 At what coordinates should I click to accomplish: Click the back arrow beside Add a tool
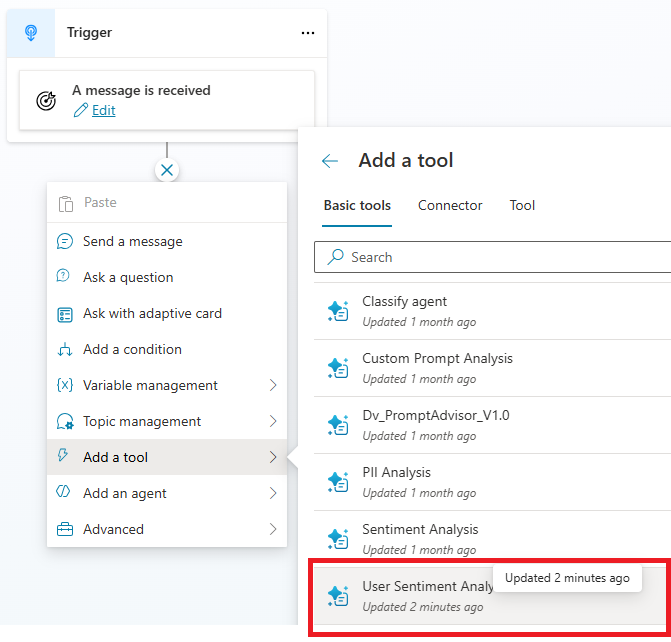[x=330, y=161]
